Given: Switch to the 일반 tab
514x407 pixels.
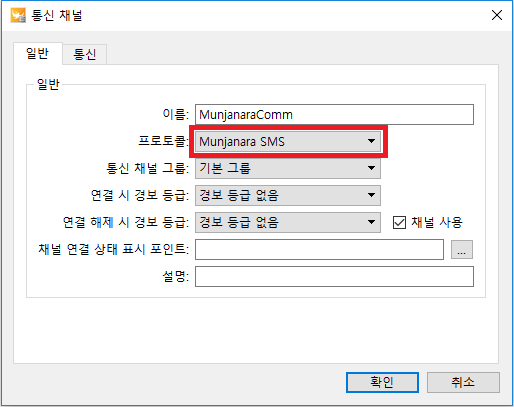Looking at the screenshot, I should pyautogui.click(x=38, y=53).
